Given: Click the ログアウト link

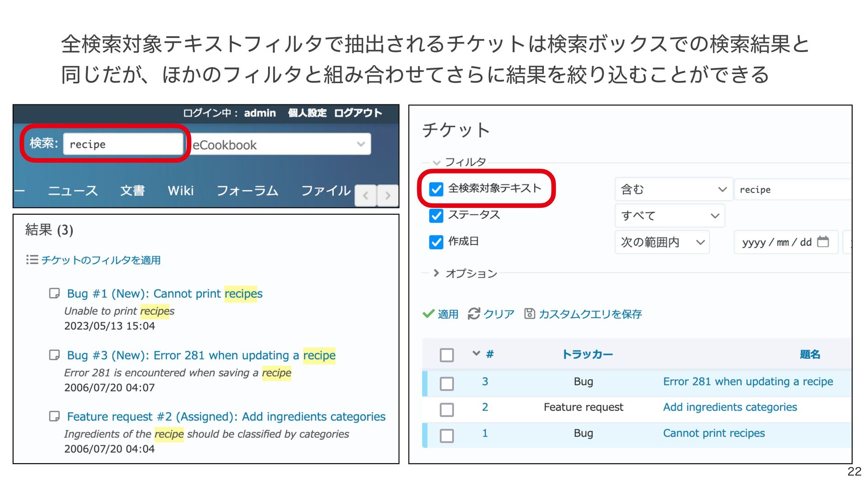Looking at the screenshot, I should click(358, 113).
